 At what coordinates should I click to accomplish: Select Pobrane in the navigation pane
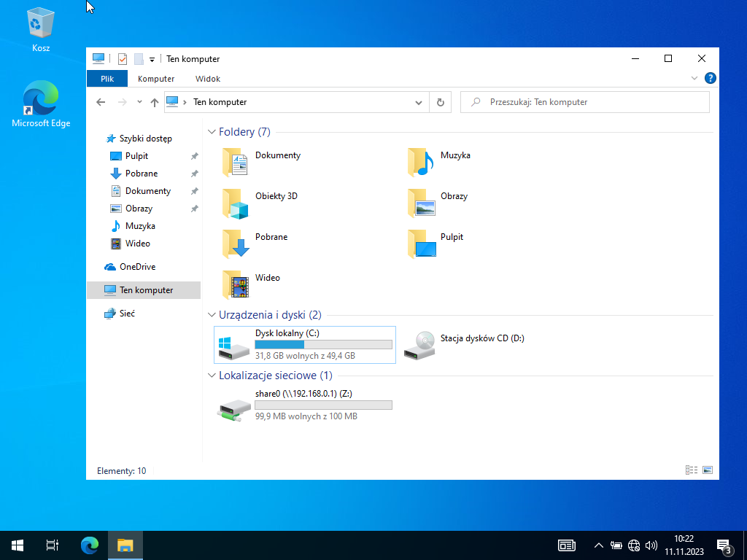point(141,174)
